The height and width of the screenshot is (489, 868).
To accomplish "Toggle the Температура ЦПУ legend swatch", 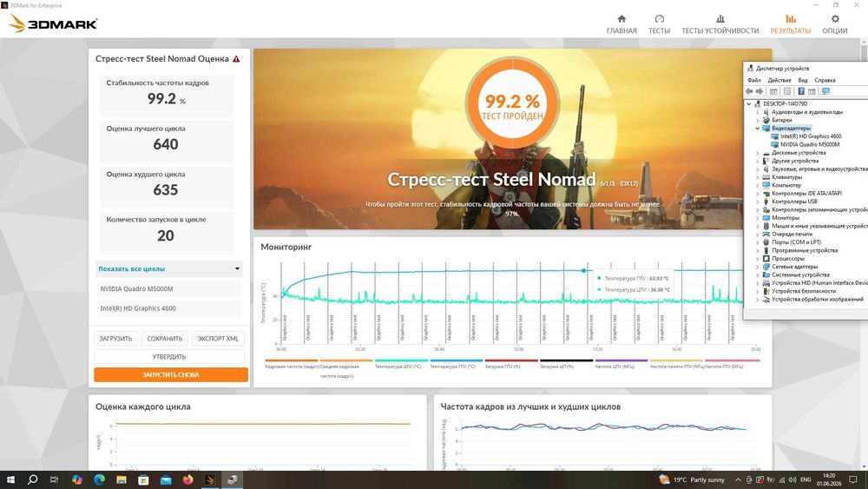I will (x=401, y=360).
